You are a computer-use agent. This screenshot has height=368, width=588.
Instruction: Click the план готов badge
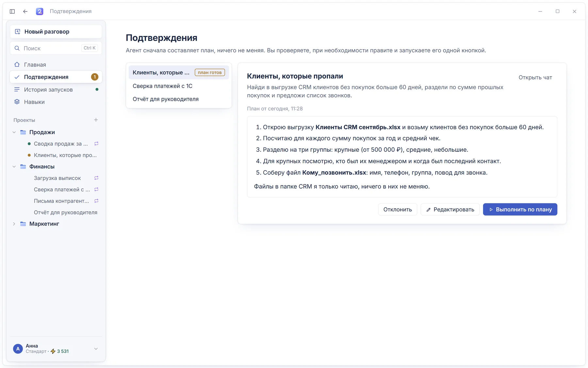(x=210, y=73)
